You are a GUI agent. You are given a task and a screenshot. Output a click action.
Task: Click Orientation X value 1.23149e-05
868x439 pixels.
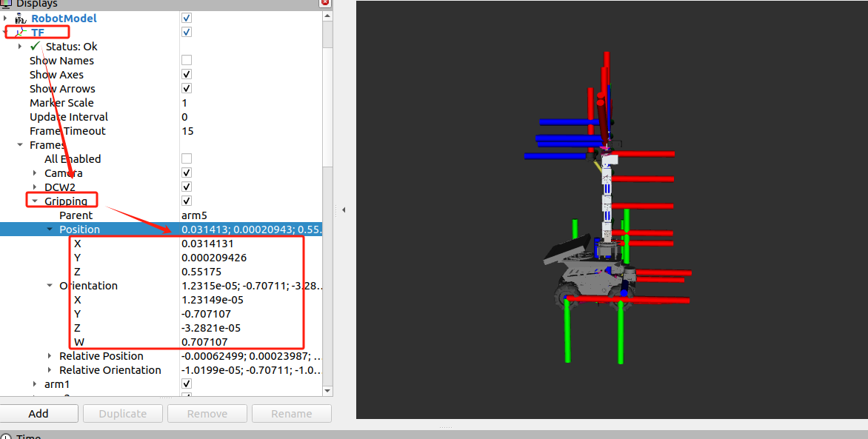(213, 300)
